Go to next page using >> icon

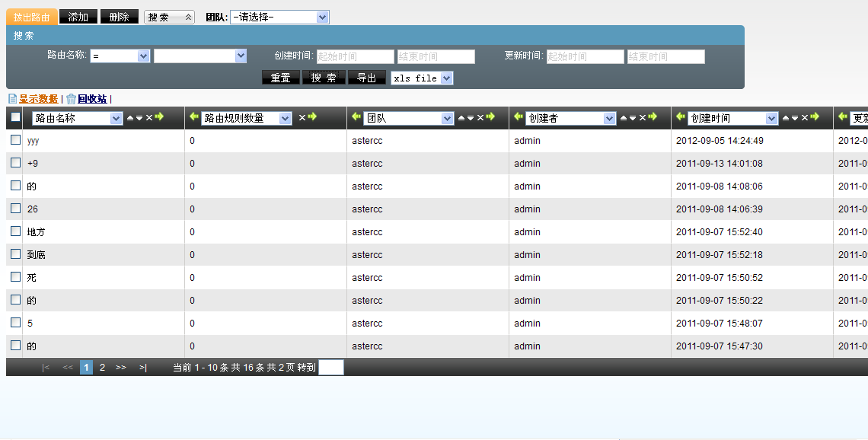click(121, 368)
